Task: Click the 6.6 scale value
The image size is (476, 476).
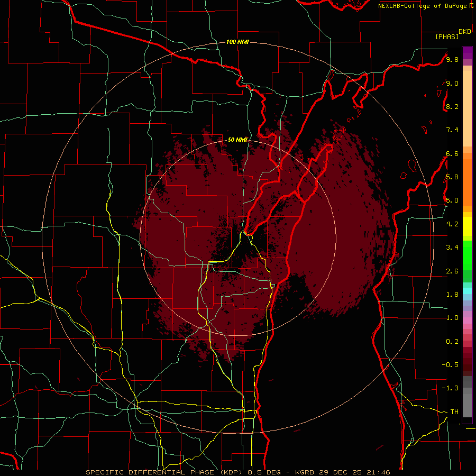Action: coord(452,153)
